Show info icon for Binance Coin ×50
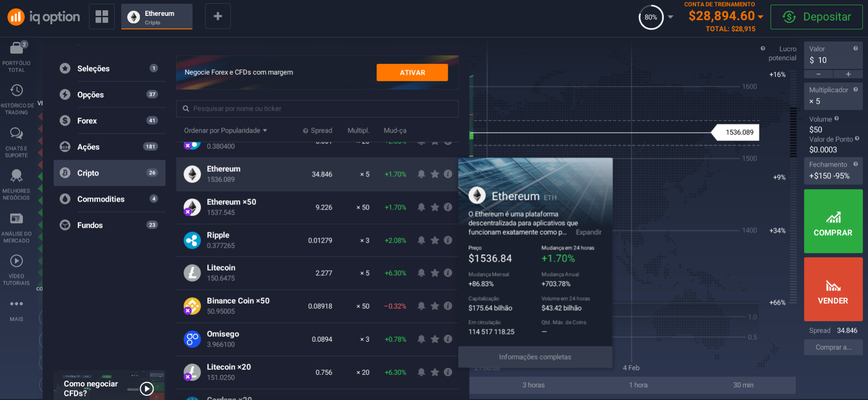This screenshot has width=868, height=400. (x=448, y=306)
